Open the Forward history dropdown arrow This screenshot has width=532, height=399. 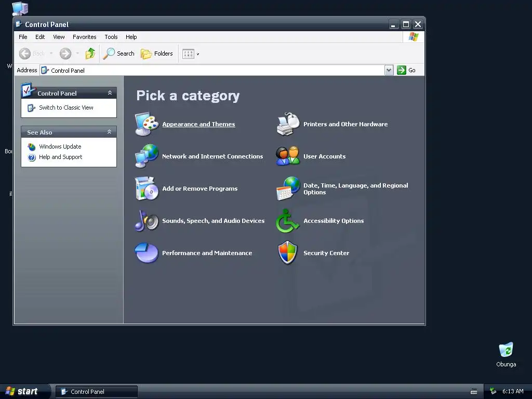(77, 54)
